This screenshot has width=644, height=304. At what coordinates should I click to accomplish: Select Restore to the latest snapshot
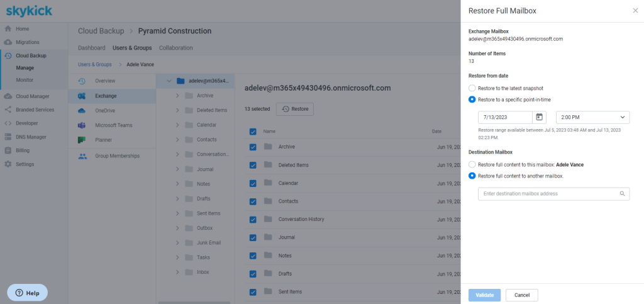(472, 88)
